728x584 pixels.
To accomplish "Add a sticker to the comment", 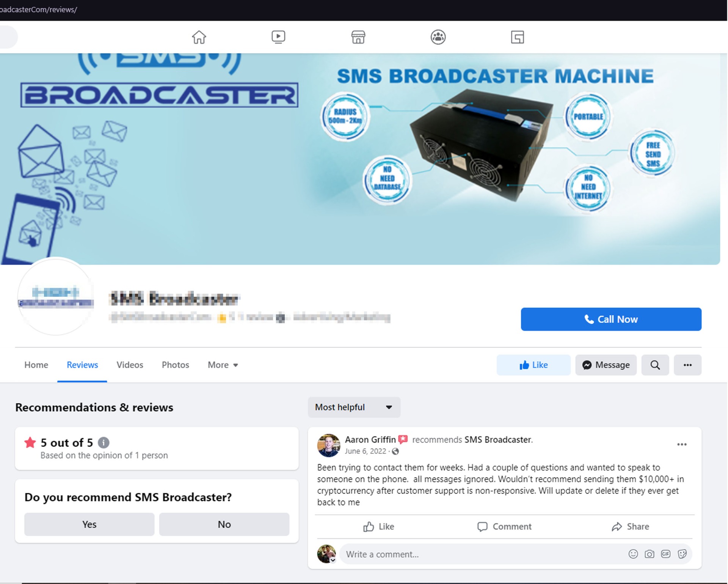I will coord(682,554).
